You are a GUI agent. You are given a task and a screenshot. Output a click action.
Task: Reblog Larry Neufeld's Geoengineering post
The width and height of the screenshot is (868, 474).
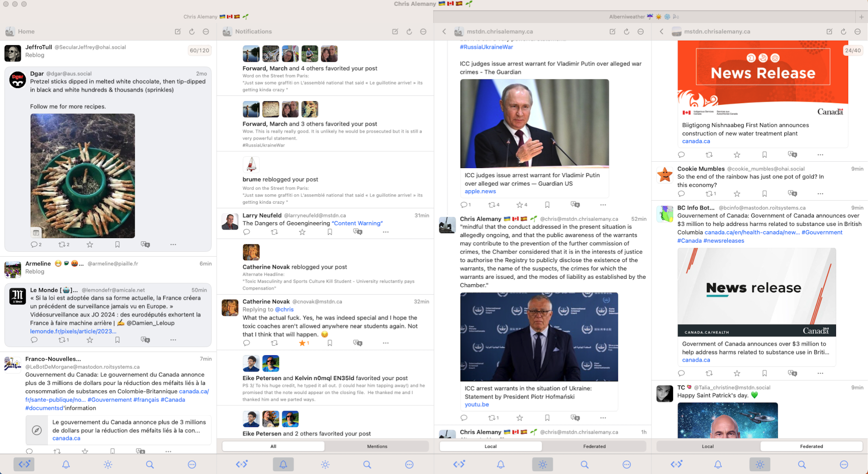tap(274, 232)
